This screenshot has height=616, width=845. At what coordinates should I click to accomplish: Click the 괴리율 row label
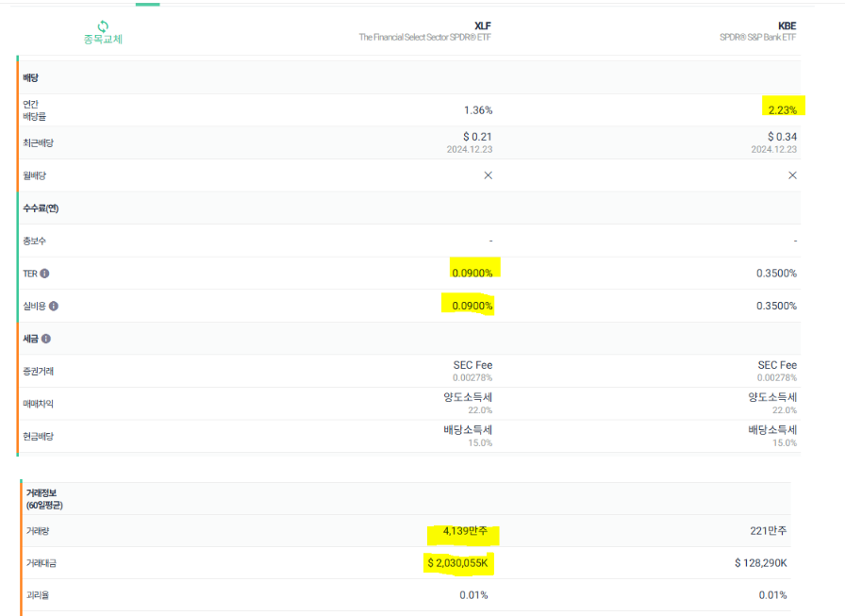(38, 595)
